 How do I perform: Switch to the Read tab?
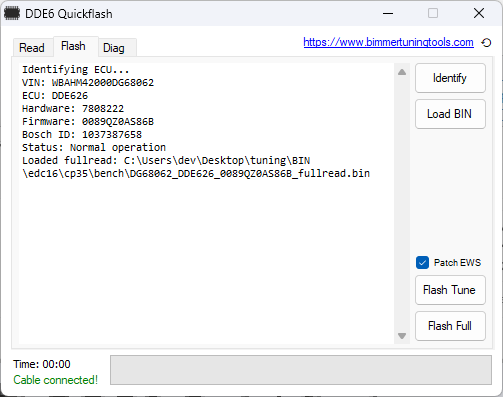(32, 48)
